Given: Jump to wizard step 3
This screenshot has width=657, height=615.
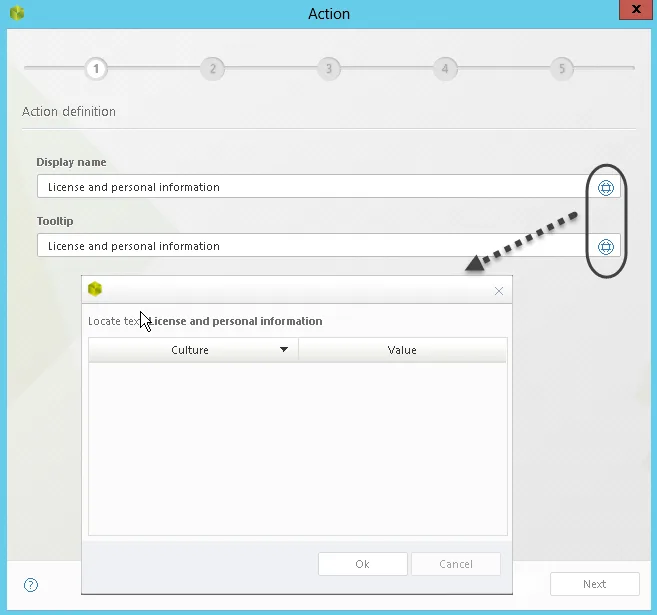Looking at the screenshot, I should pyautogui.click(x=329, y=68).
